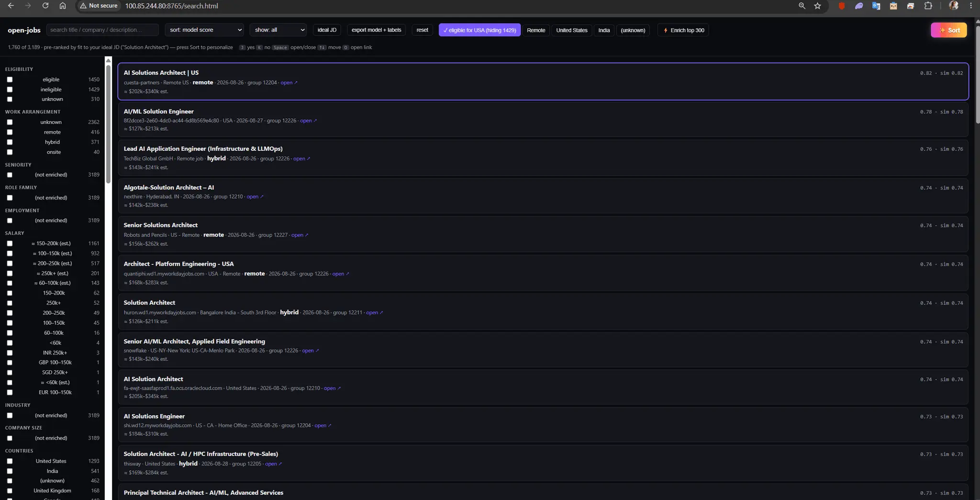Open the show: all dropdown

click(278, 30)
